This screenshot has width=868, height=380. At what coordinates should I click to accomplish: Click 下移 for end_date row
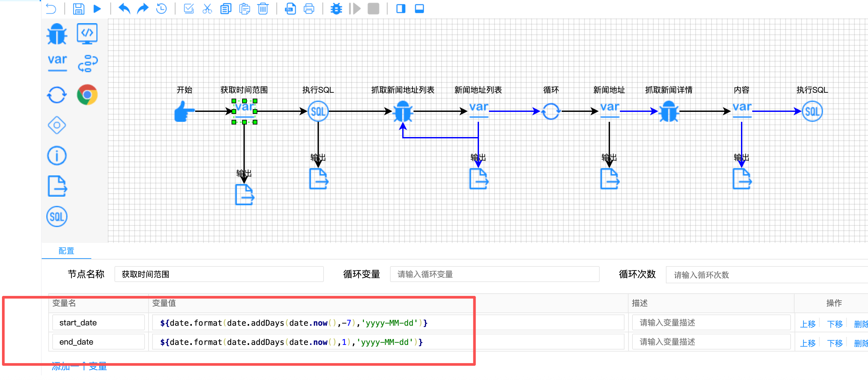click(x=835, y=343)
